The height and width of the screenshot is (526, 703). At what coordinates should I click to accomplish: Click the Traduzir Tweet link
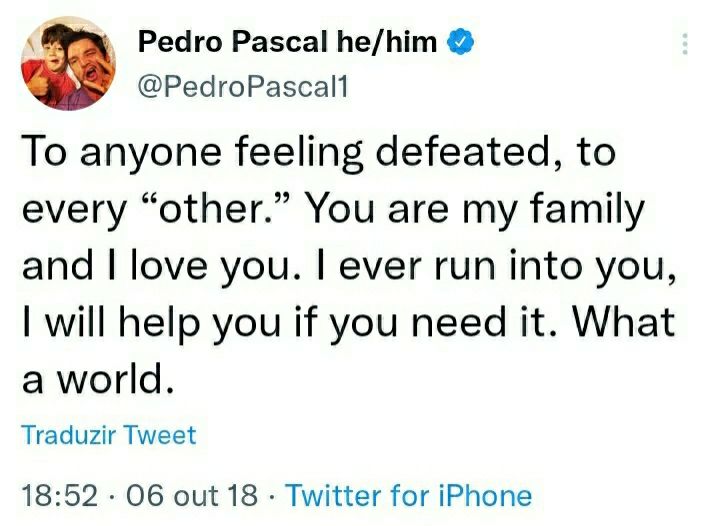109,435
